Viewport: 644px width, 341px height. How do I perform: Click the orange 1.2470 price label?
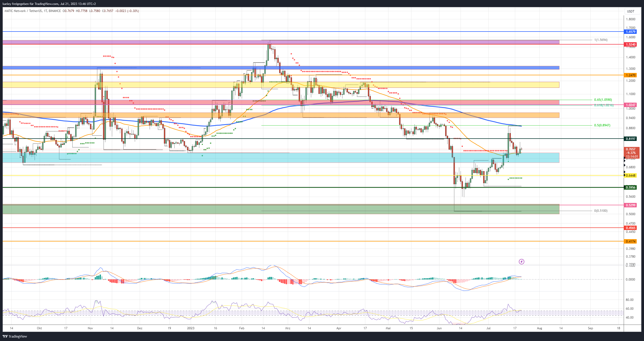tap(630, 75)
